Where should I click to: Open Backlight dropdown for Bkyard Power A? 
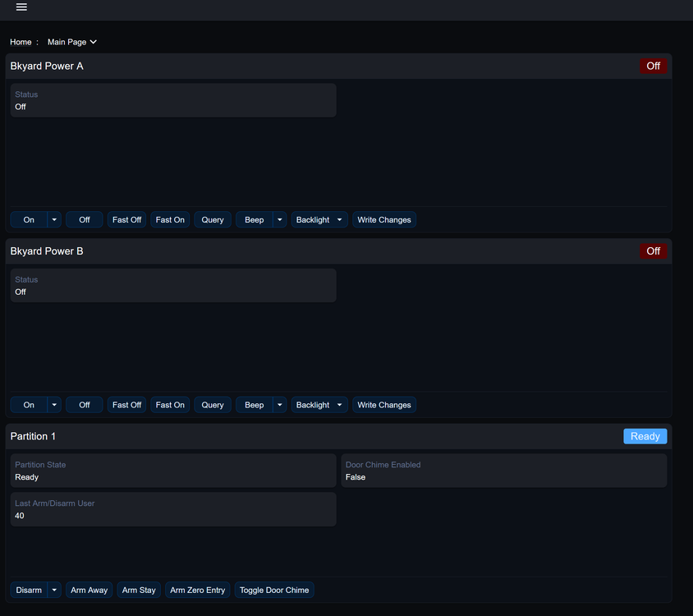(x=319, y=220)
